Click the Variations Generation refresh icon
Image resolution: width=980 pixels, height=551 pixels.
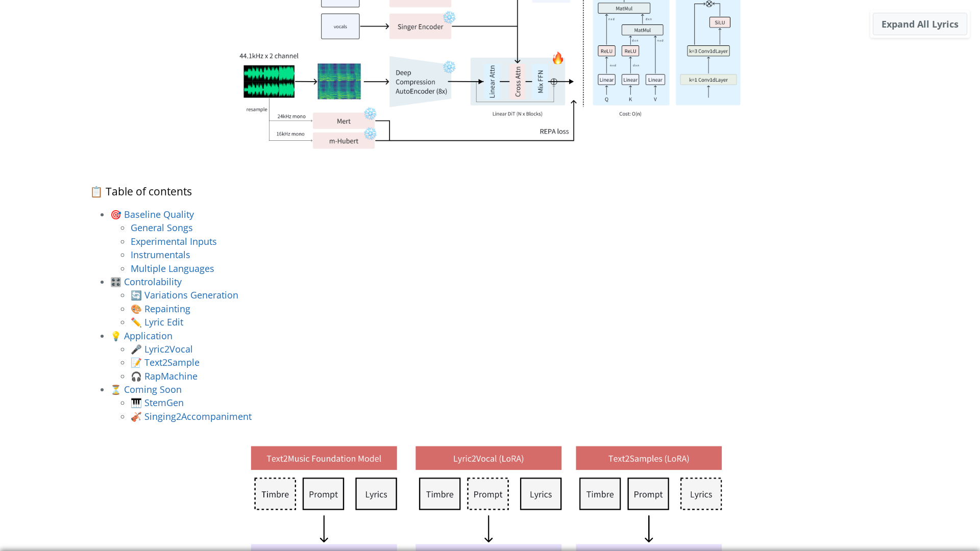(x=136, y=295)
